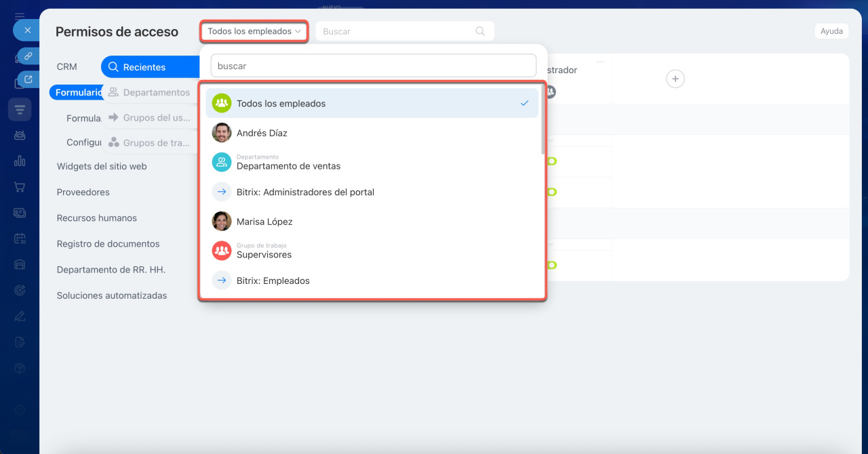The image size is (868, 454).
Task: Click the buscar field in dropdown popup
Action: tap(373, 66)
